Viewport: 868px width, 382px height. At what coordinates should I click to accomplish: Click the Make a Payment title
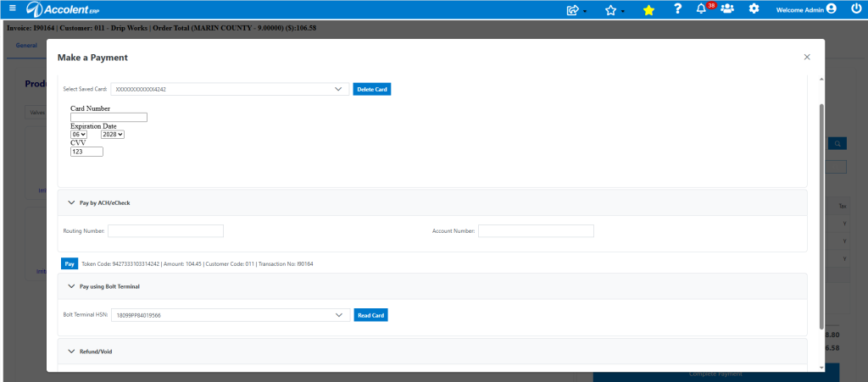92,58
